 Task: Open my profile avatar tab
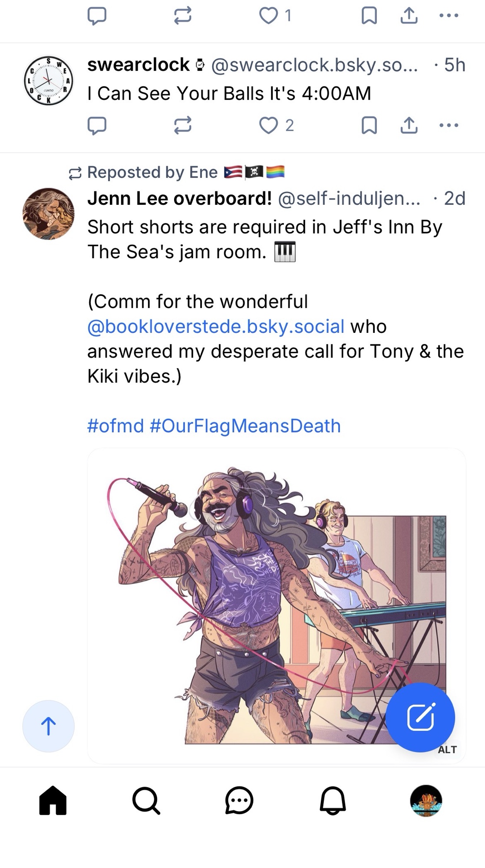(x=426, y=800)
